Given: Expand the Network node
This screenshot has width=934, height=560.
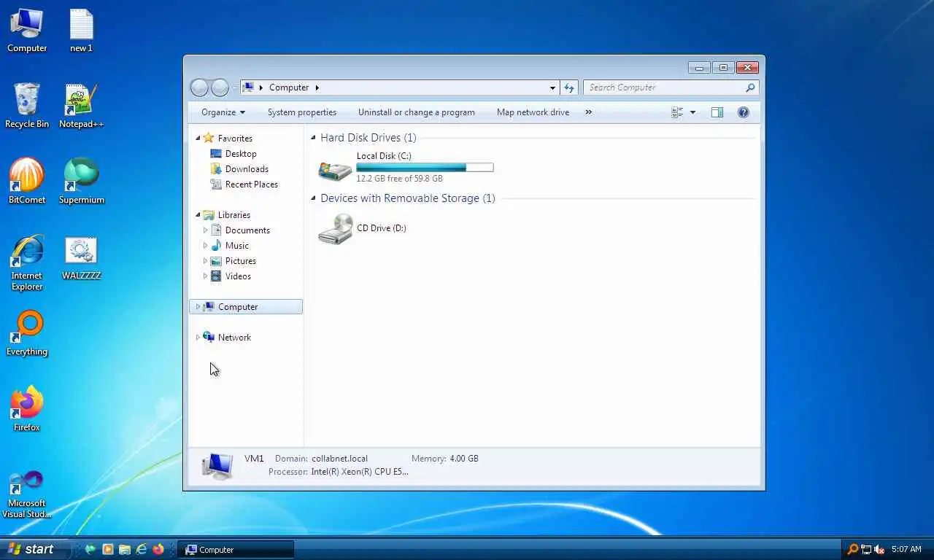Looking at the screenshot, I should [x=198, y=338].
